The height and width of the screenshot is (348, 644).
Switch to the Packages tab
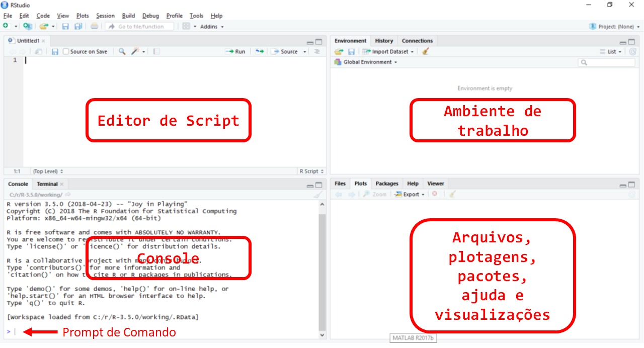click(386, 184)
